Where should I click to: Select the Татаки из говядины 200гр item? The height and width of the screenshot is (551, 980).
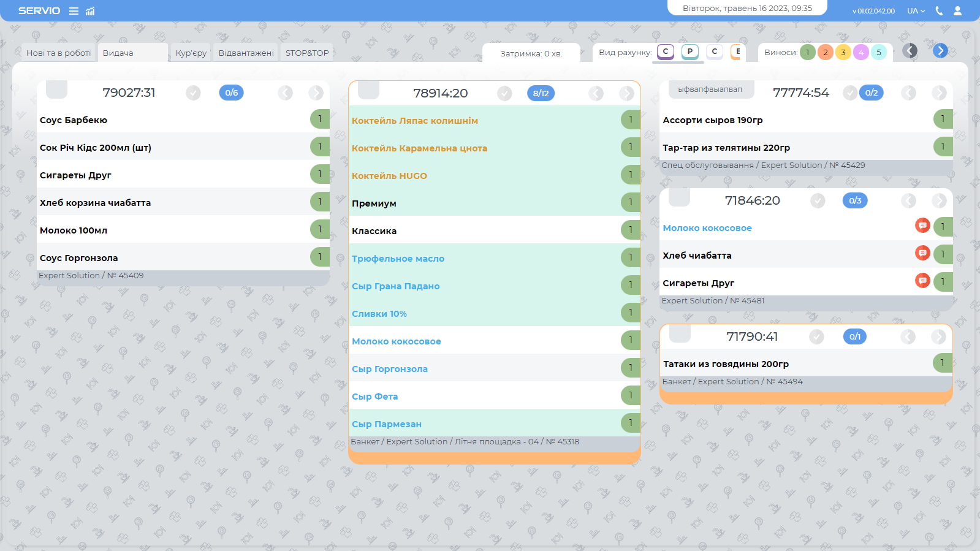(726, 364)
